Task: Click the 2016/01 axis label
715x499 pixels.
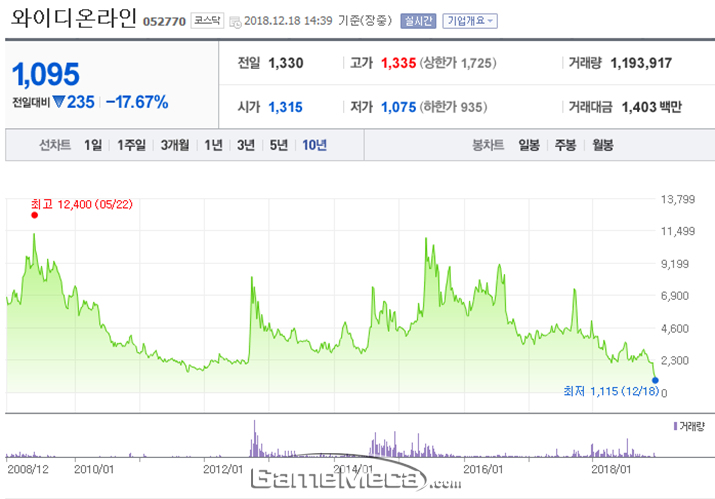Action: point(483,469)
